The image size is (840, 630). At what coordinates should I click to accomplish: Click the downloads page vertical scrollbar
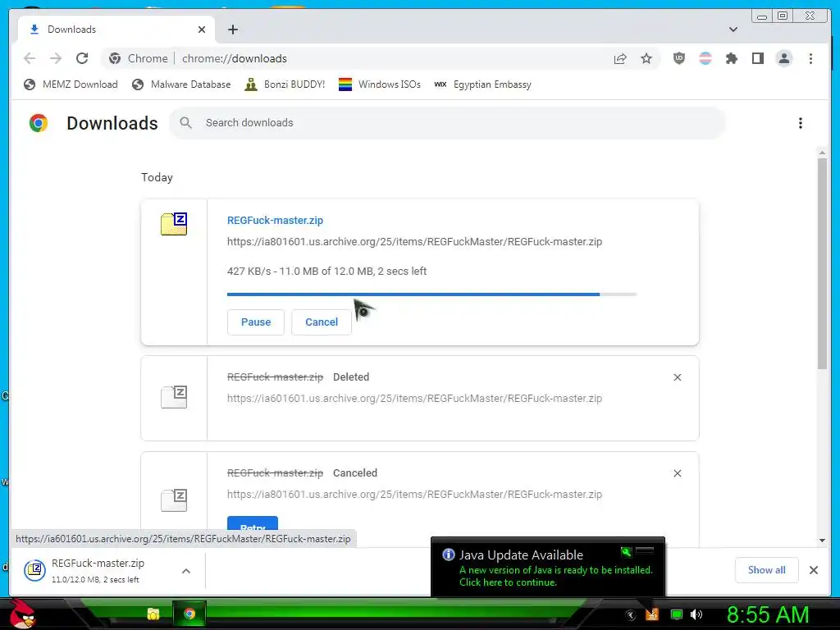coord(822,262)
